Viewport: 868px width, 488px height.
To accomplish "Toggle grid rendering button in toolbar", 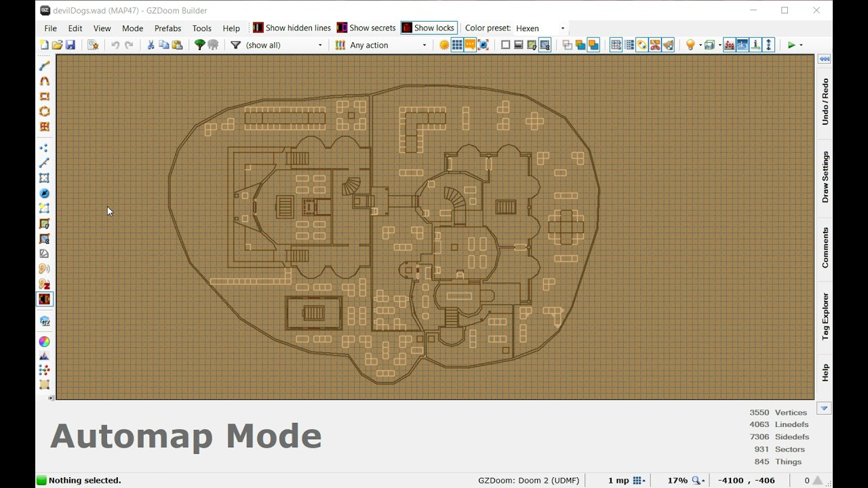I will click(x=457, y=45).
